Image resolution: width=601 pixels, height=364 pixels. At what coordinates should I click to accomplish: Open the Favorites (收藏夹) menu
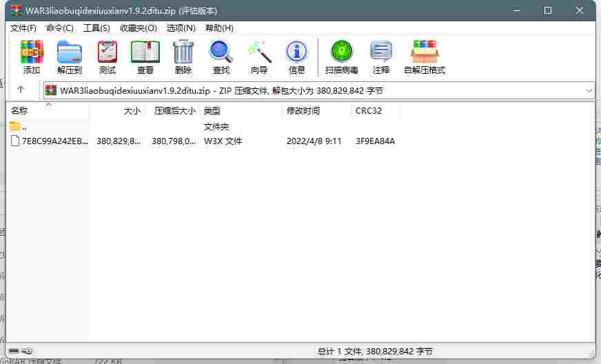click(139, 28)
